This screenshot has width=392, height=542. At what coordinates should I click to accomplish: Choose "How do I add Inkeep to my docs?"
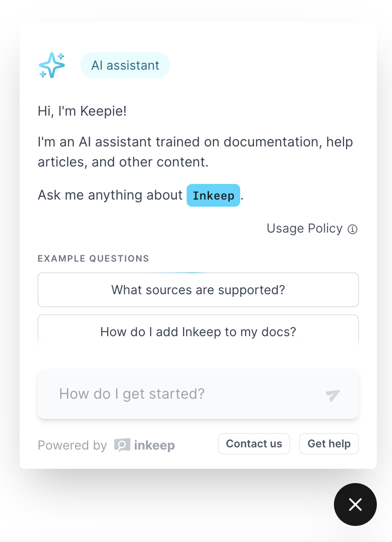pyautogui.click(x=198, y=332)
